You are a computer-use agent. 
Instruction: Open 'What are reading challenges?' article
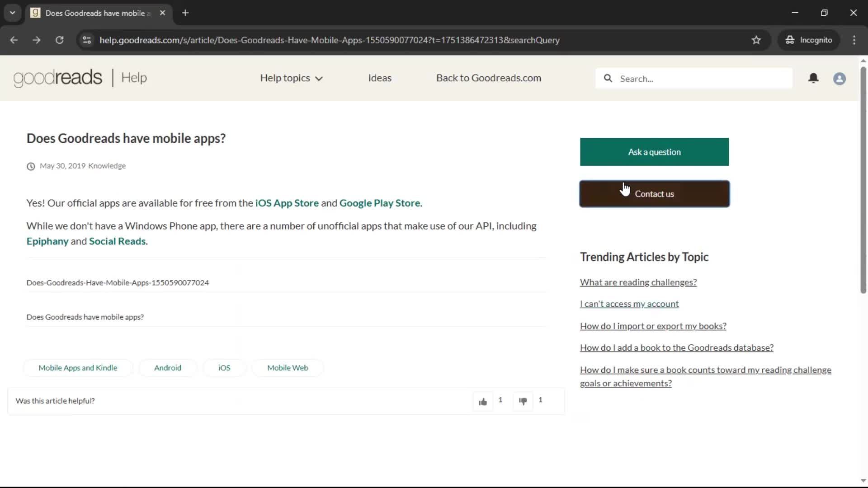[x=638, y=282]
